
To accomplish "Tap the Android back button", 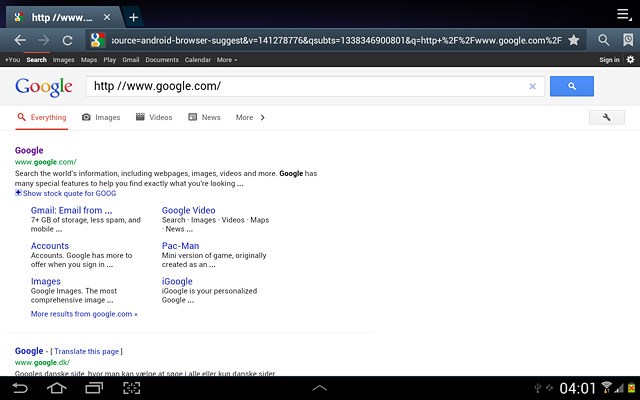I will (20, 388).
